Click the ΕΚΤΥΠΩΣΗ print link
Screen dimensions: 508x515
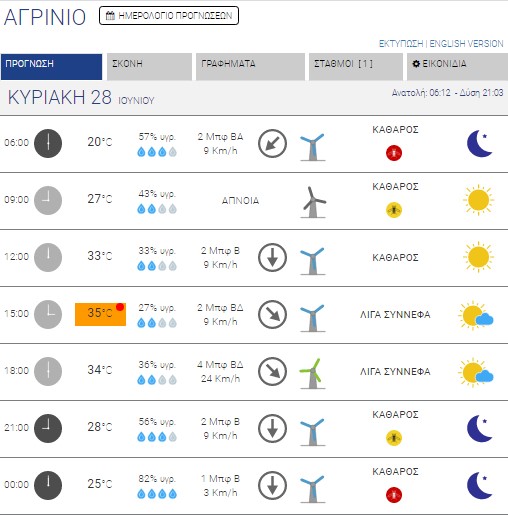coord(401,44)
